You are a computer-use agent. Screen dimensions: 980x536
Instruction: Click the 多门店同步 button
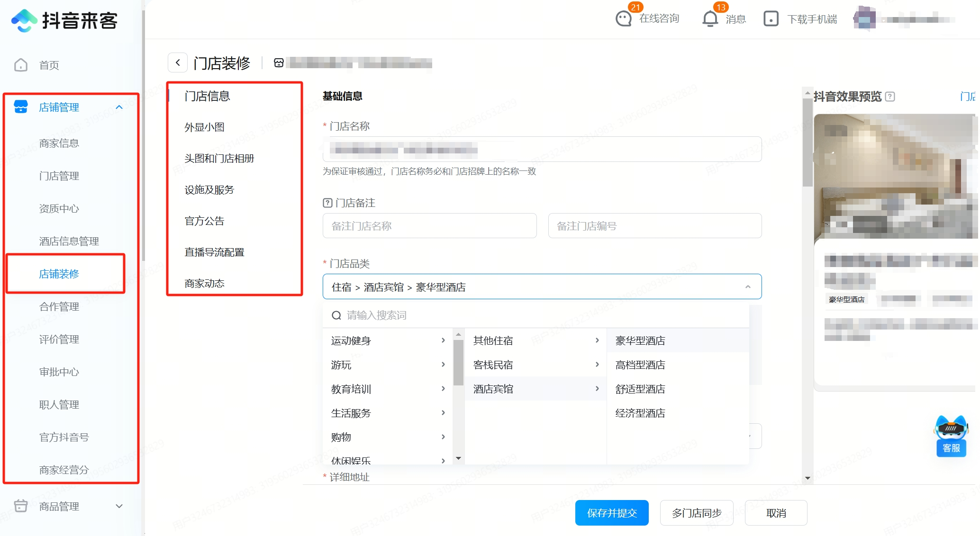tap(697, 513)
